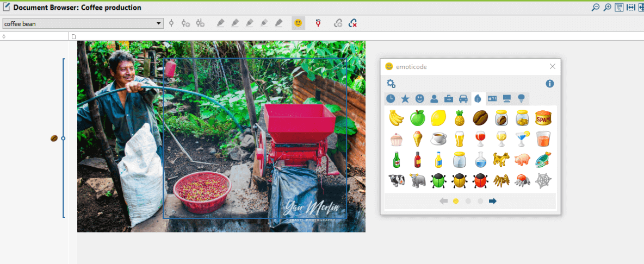Screen dimensions: 644x264
Task: Click the active yellow page indicator dot
Action: point(455,201)
